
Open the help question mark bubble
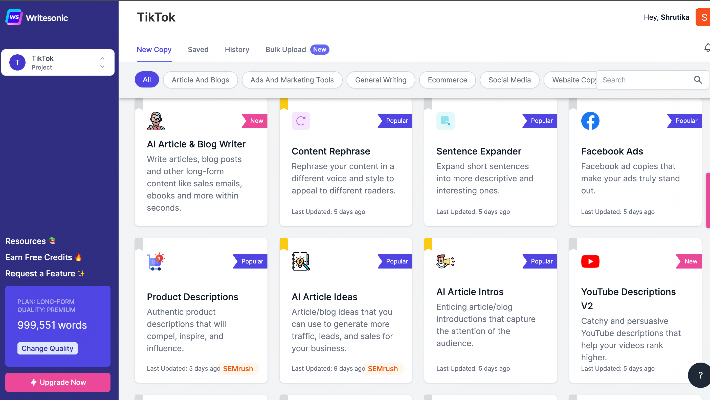tap(700, 375)
